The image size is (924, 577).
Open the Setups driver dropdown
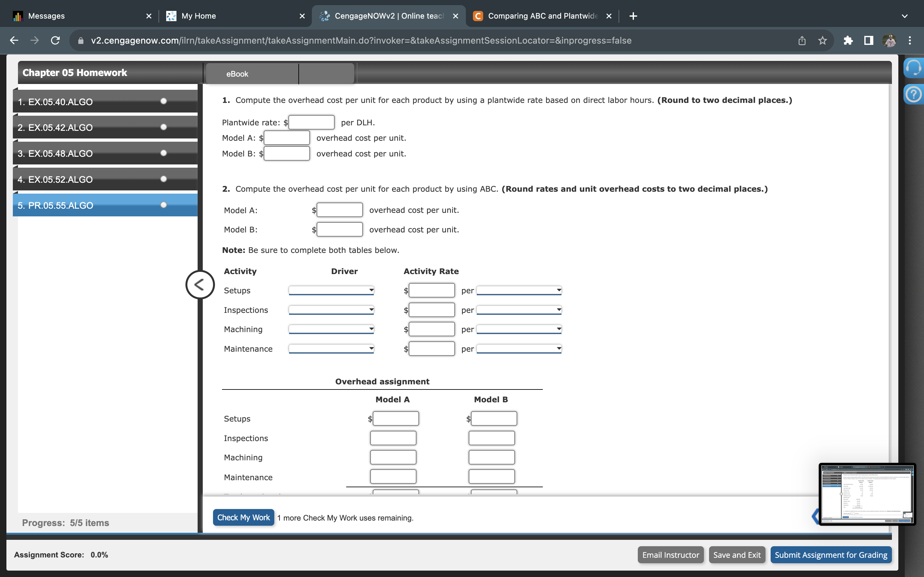coord(331,290)
